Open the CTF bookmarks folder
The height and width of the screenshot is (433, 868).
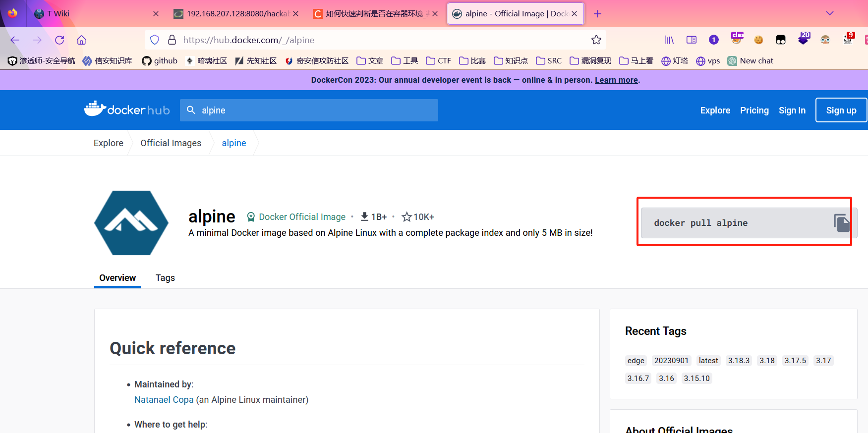pos(439,61)
